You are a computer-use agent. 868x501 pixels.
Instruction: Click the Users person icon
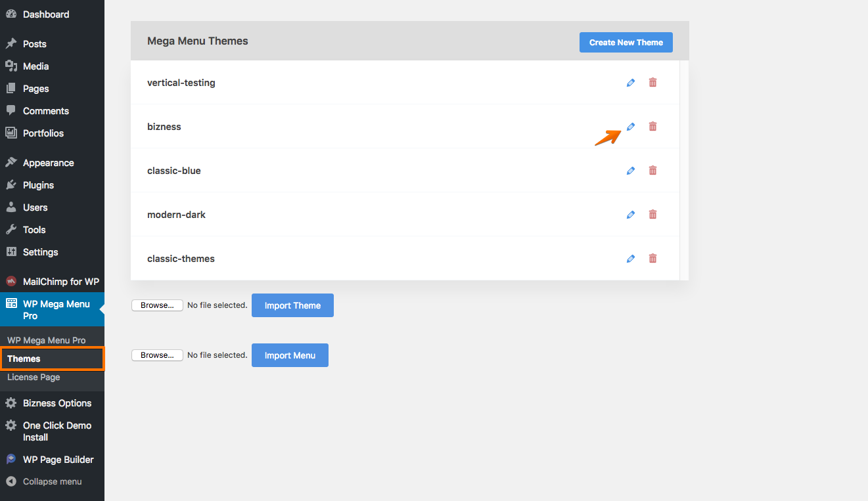[11, 207]
